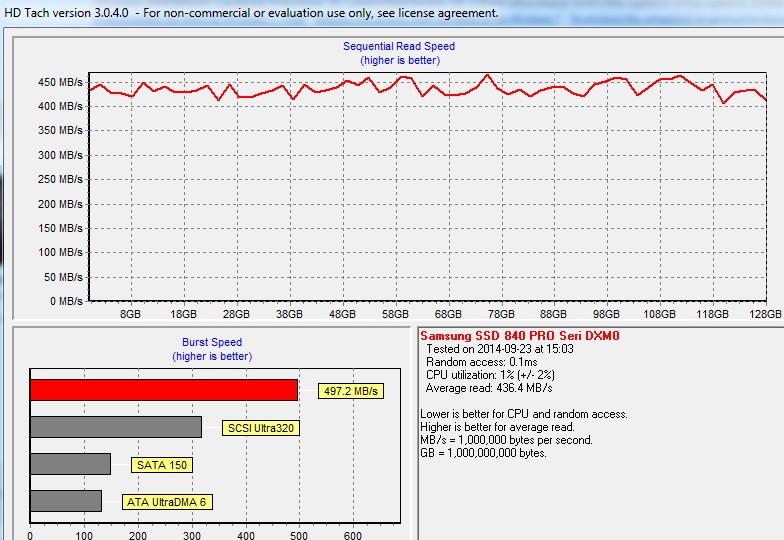Click the Samsung SSD 840 PRO drive name
784x540 pixels.
520,336
